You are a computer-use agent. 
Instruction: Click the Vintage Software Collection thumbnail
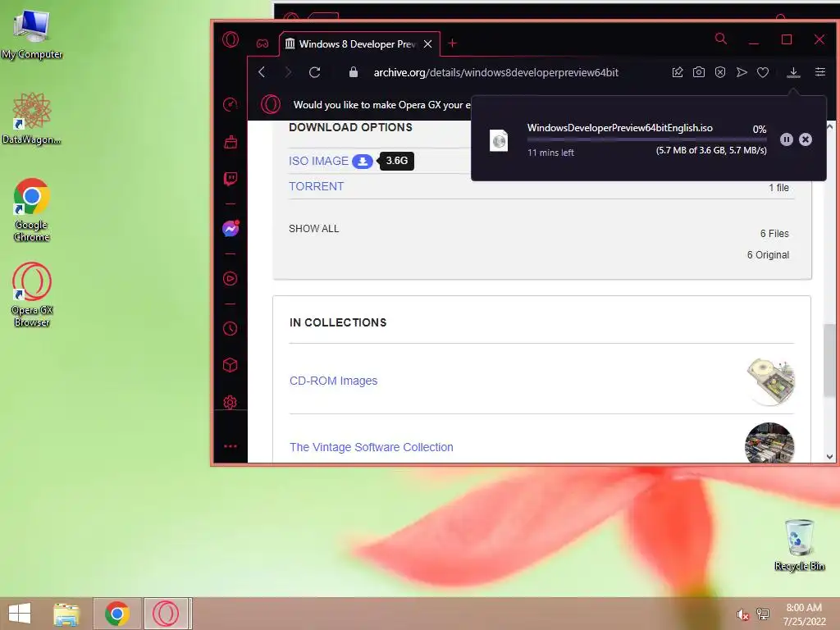tap(769, 442)
